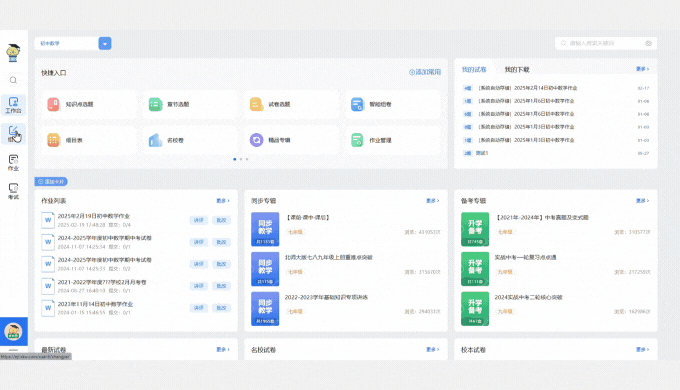Select the second carousel page dot
The height and width of the screenshot is (390, 680).
(x=241, y=159)
